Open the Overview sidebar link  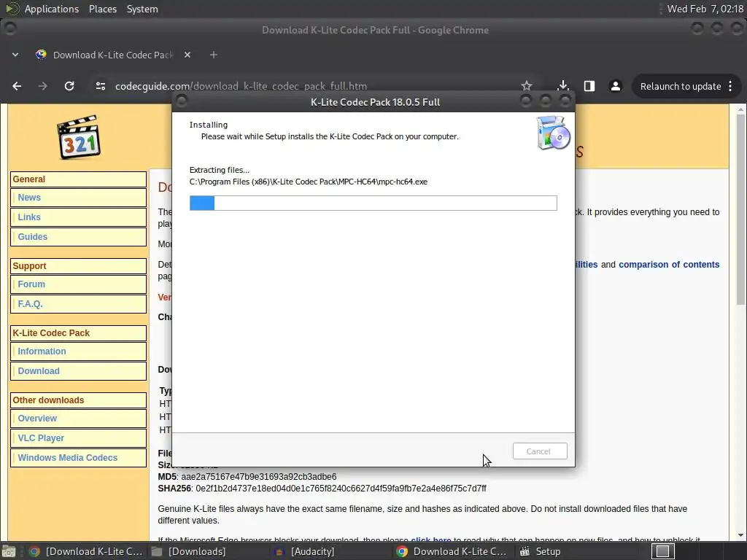(37, 418)
